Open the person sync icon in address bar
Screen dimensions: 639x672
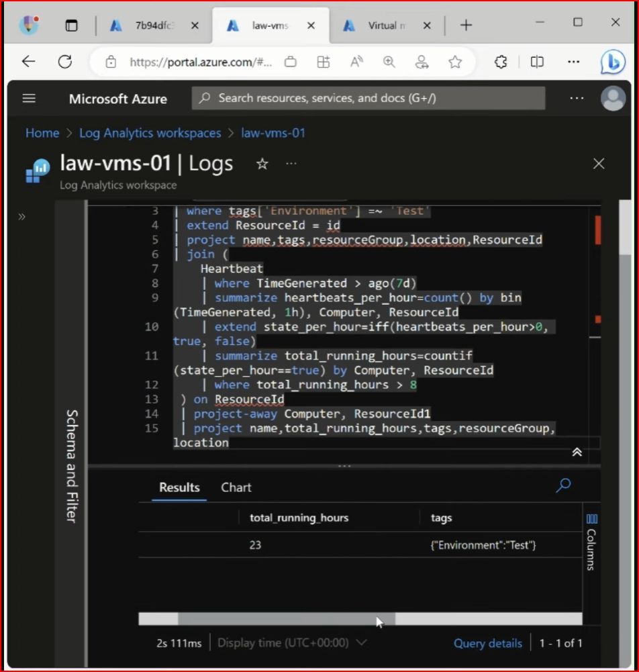click(x=422, y=62)
